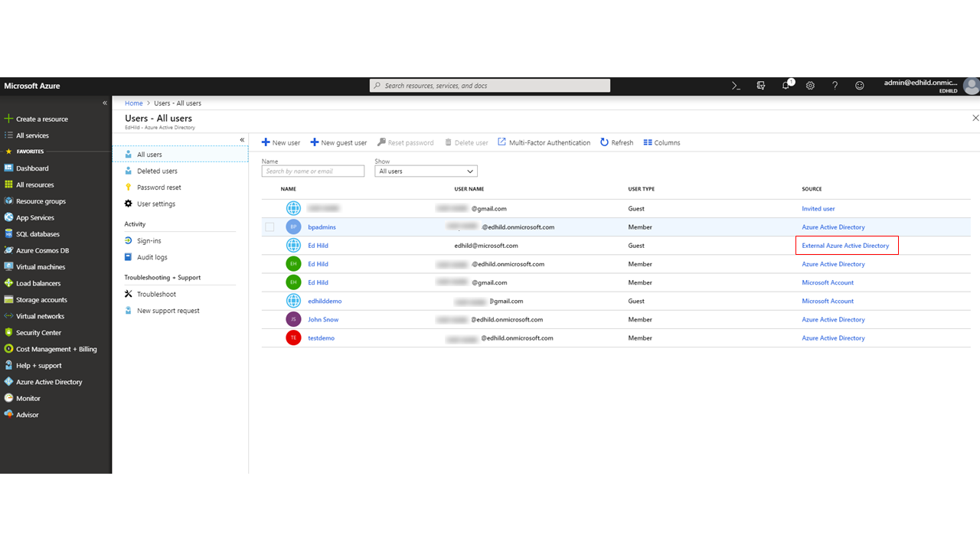Image resolution: width=980 pixels, height=551 pixels.
Task: Open Deleted users
Action: [x=157, y=171]
